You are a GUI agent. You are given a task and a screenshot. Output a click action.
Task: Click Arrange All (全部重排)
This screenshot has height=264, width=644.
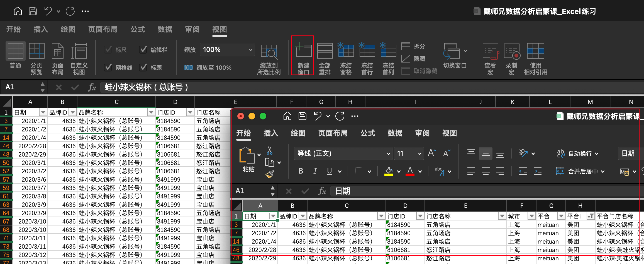pyautogui.click(x=325, y=59)
